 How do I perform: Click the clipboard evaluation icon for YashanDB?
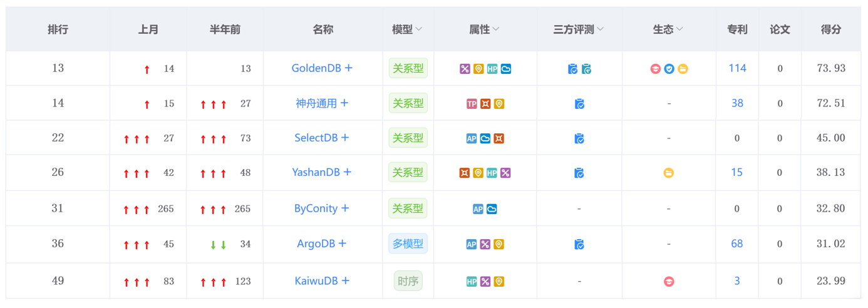pyautogui.click(x=579, y=173)
